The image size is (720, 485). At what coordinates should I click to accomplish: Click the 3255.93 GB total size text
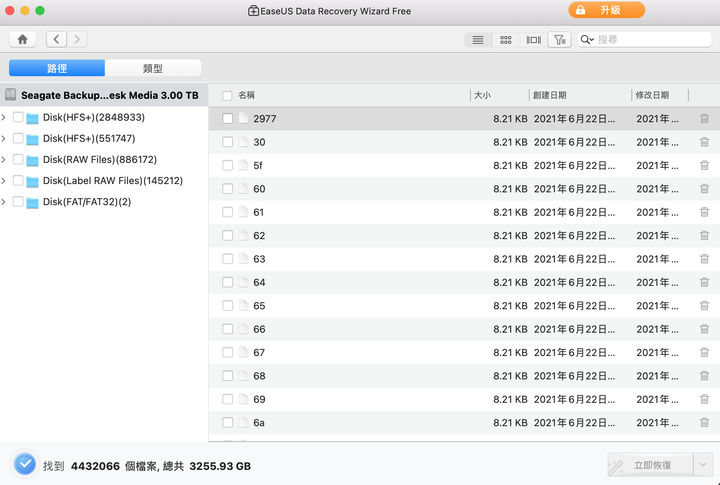tap(220, 466)
